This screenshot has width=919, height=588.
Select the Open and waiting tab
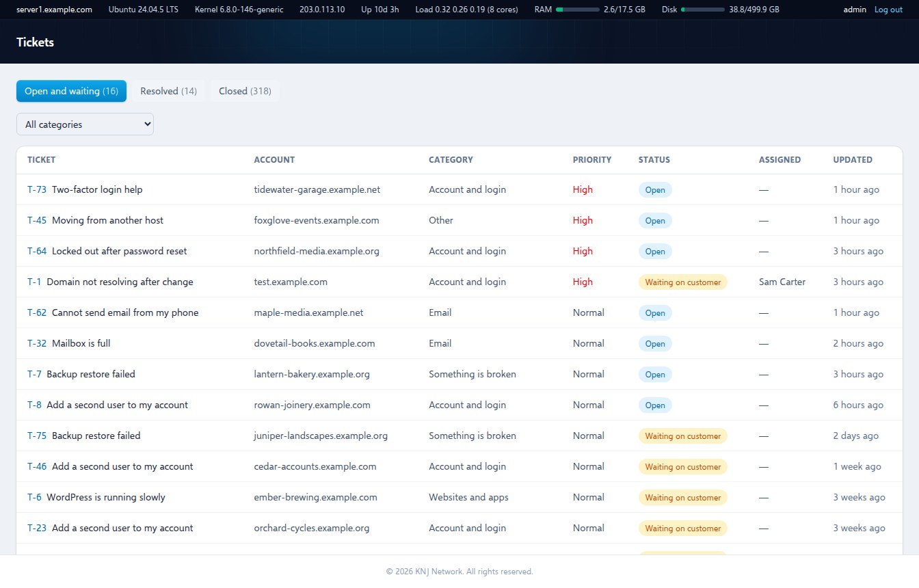[x=71, y=91]
